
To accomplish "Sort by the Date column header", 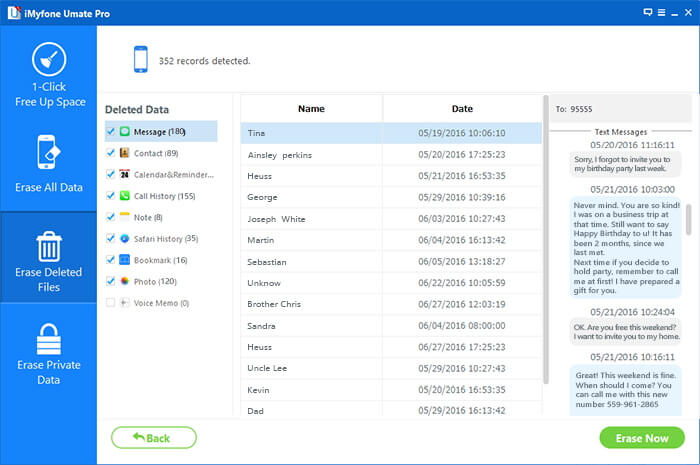I will [x=462, y=108].
